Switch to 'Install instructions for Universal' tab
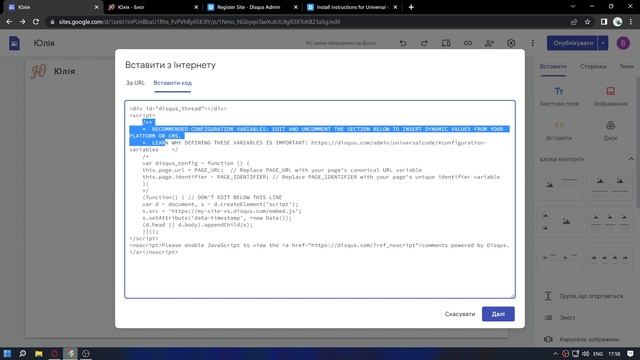The height and width of the screenshot is (360, 640). click(351, 7)
